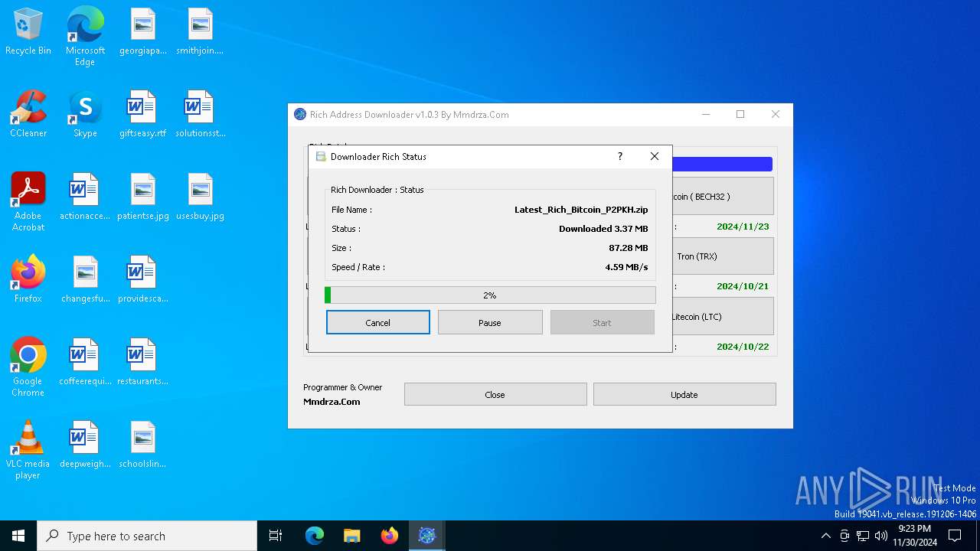Select the restaurants document on desktop

click(x=142, y=363)
